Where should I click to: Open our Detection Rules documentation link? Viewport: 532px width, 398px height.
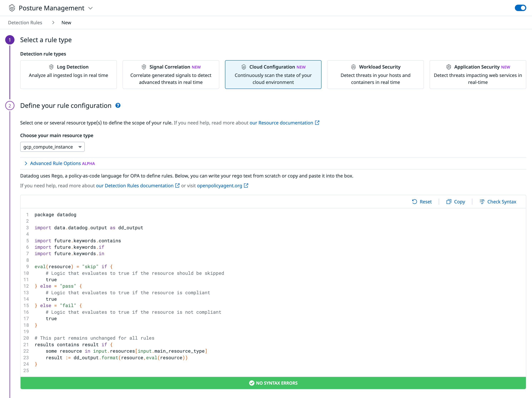pyautogui.click(x=135, y=186)
